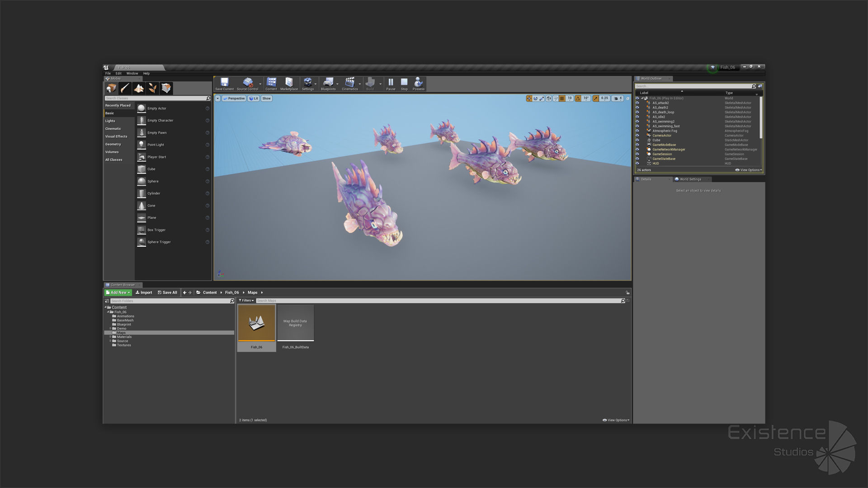Open Content Browser View Options
The height and width of the screenshot is (488, 868).
tap(616, 420)
